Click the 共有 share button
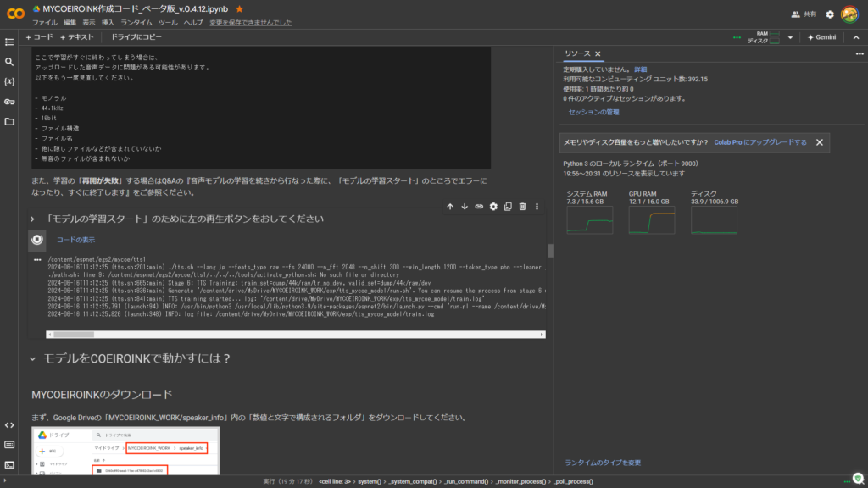 (x=804, y=14)
